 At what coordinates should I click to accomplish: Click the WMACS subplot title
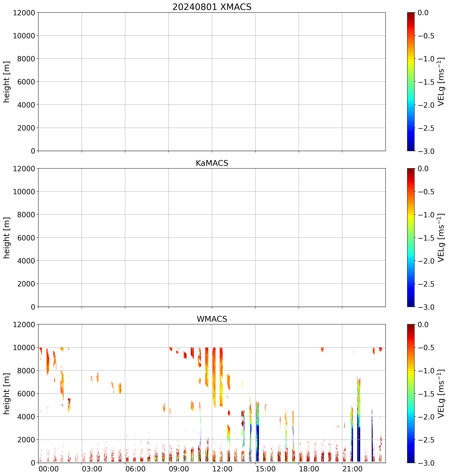click(x=212, y=319)
